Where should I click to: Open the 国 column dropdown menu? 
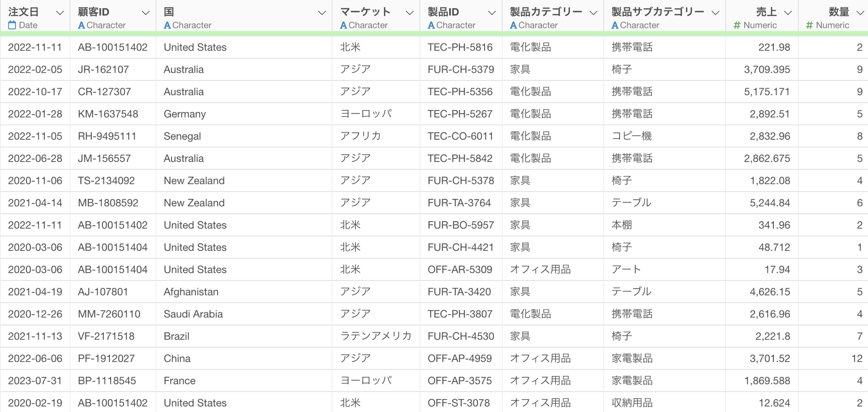322,13
